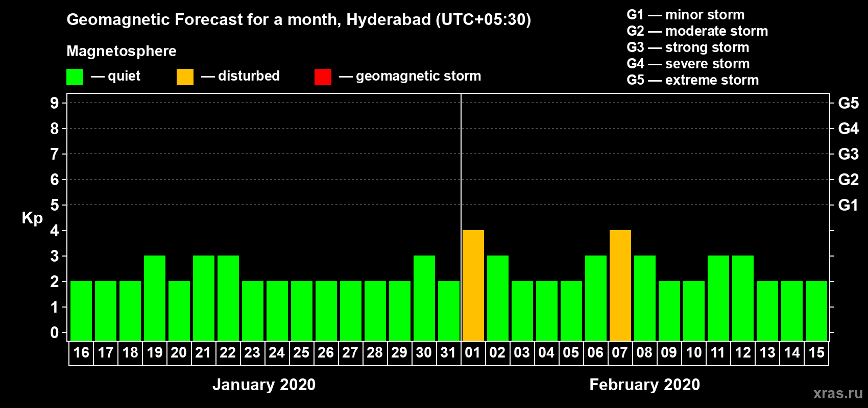868x408 pixels.
Task: Click the red geomagnetic storm legend swatch
Action: (323, 77)
